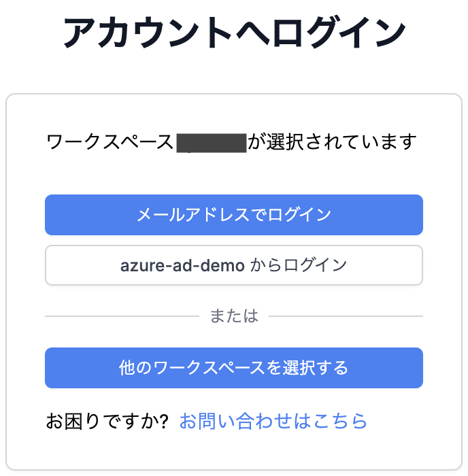
Task: Click the メールアドレスでログイン button
Action: click(234, 215)
